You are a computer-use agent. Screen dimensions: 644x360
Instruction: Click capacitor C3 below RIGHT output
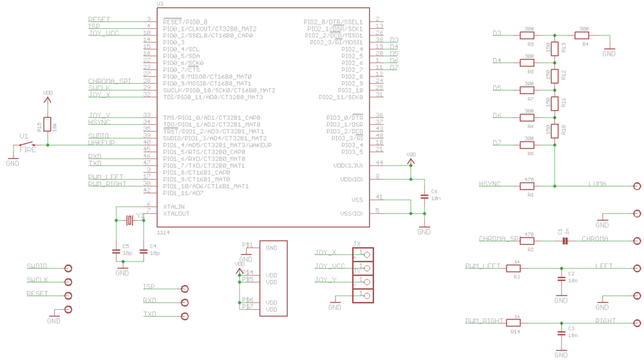pyautogui.click(x=561, y=333)
